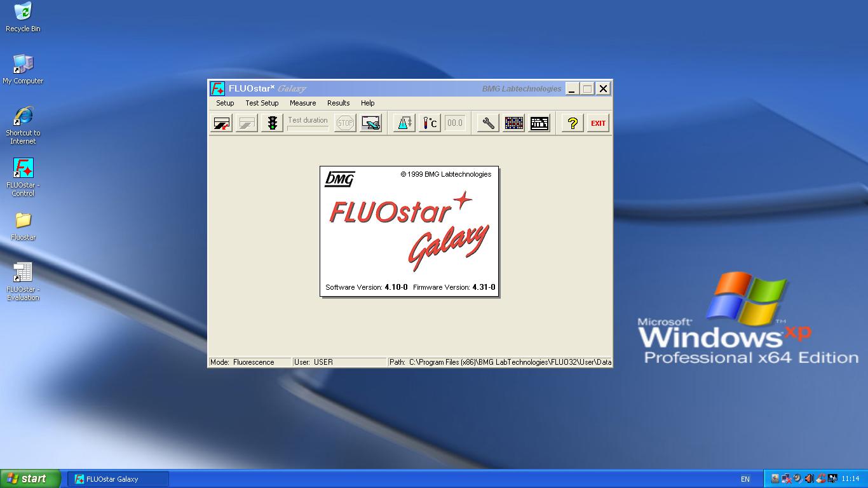Click the FLUOstar title bar app icon
Image resolution: width=868 pixels, height=488 pixels.
(218, 88)
